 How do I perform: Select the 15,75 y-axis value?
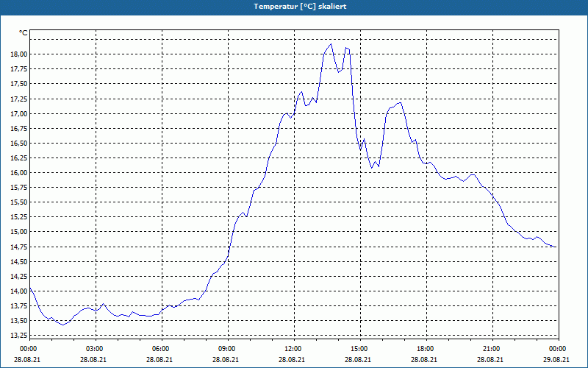(18, 188)
